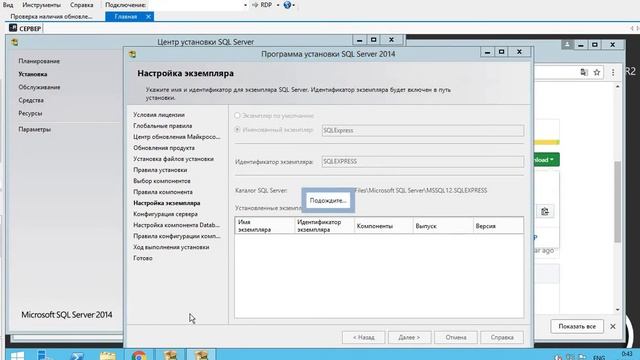This screenshot has width=640, height=360.
Task: Close the Главная tab
Action: point(148,17)
